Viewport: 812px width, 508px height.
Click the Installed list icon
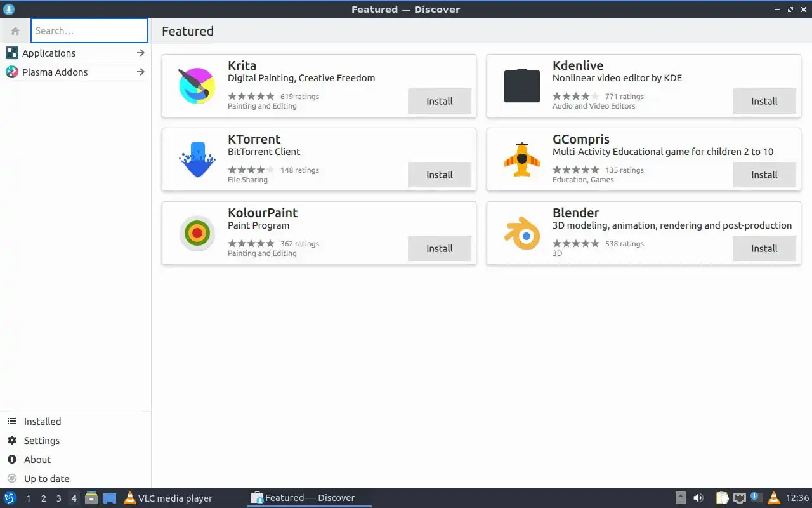click(11, 421)
